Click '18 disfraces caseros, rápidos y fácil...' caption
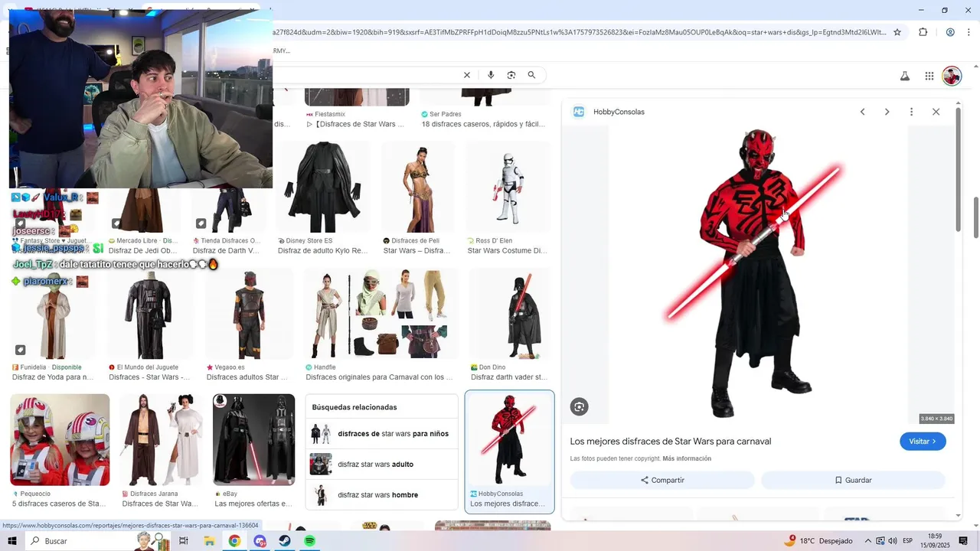This screenshot has width=980, height=551. tap(483, 124)
